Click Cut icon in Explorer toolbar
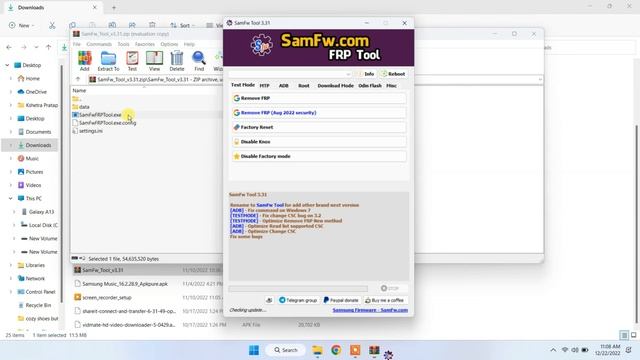Viewport: 640px width, 360px height. coord(52,25)
